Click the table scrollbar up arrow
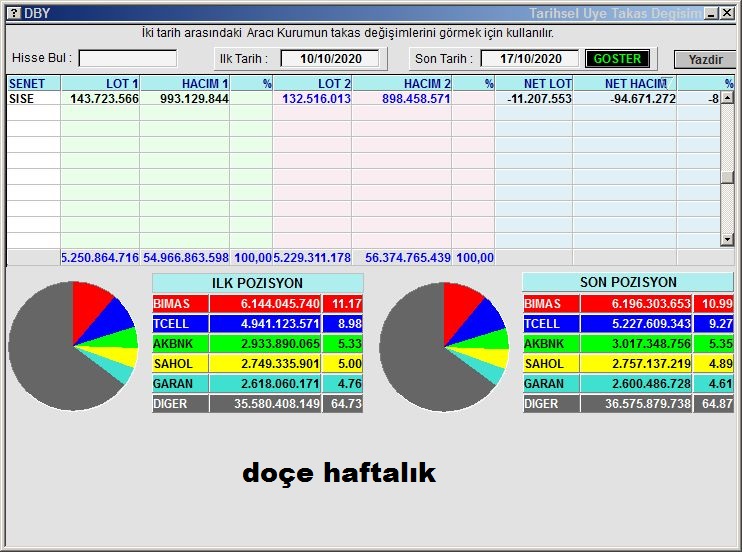Viewport: 742px width, 552px height. tap(727, 98)
